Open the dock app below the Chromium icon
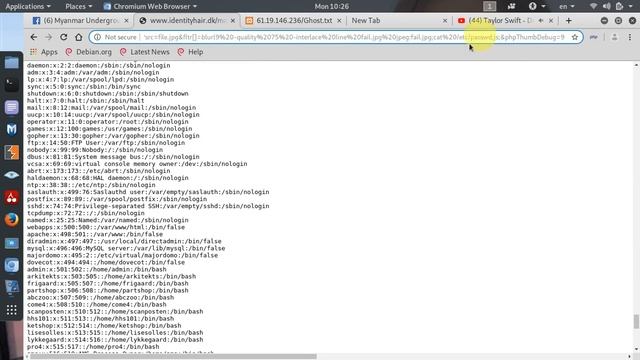 click(11, 287)
